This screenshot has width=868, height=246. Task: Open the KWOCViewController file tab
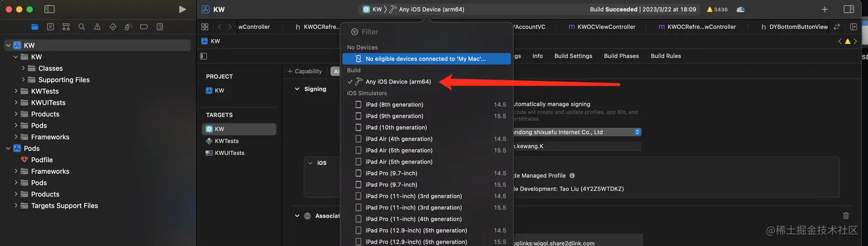(x=602, y=27)
